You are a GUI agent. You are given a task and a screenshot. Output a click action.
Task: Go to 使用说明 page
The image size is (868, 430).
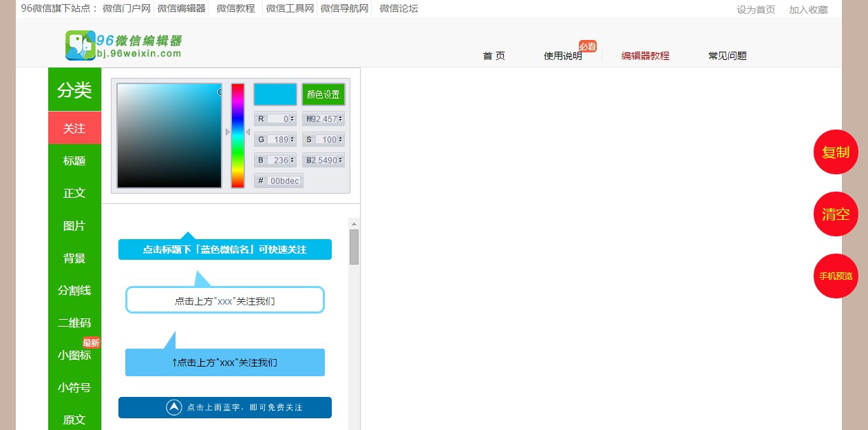[x=562, y=56]
